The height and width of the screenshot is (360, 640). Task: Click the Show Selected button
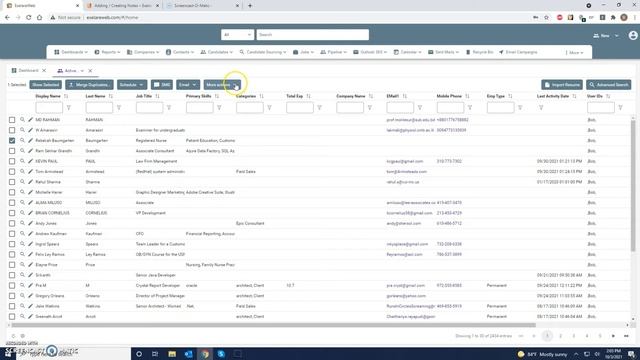tap(45, 85)
